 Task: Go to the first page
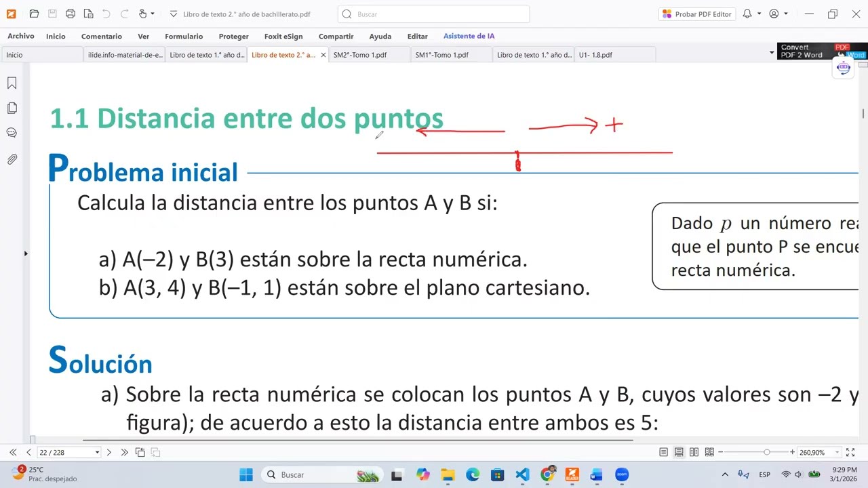(x=13, y=452)
